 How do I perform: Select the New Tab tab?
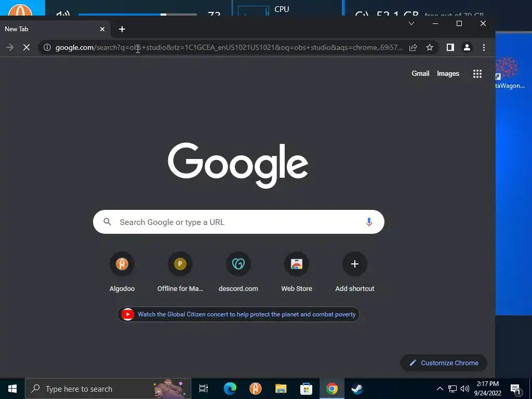51,29
